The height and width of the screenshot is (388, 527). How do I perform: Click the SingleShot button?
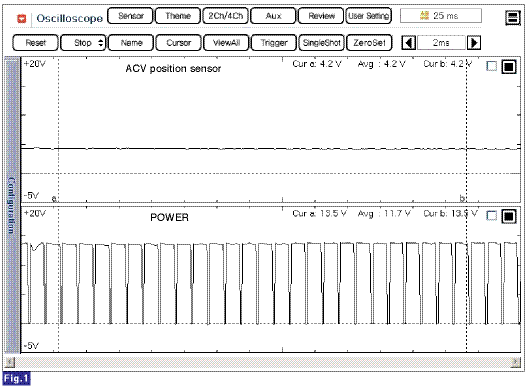point(322,43)
